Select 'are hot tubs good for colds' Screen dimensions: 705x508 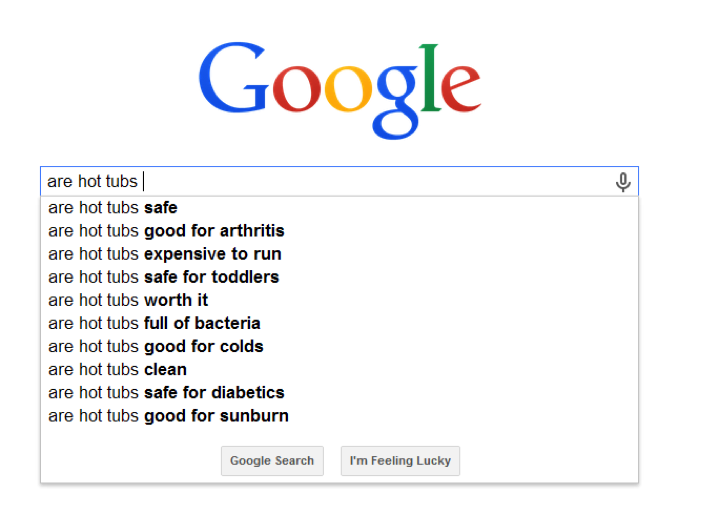339,347
